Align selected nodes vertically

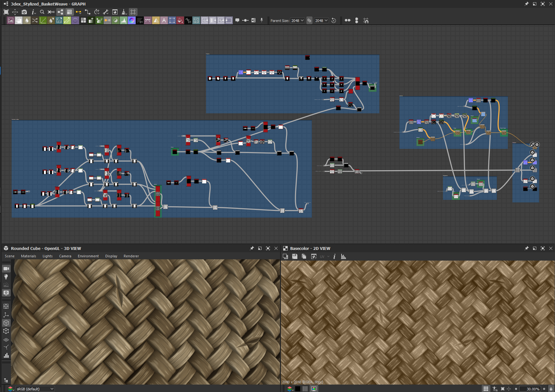pyautogui.click(x=357, y=21)
